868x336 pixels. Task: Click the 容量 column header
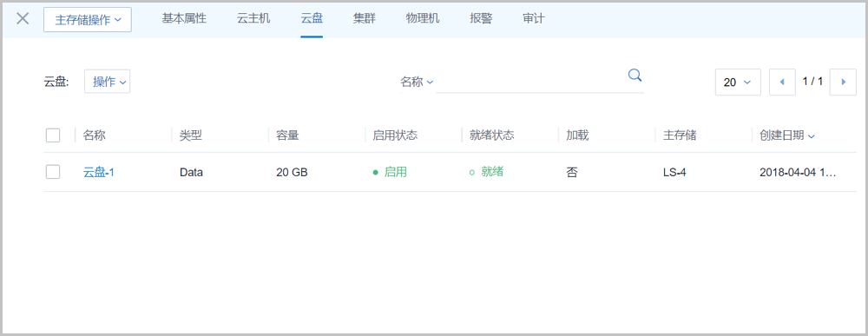pyautogui.click(x=287, y=135)
